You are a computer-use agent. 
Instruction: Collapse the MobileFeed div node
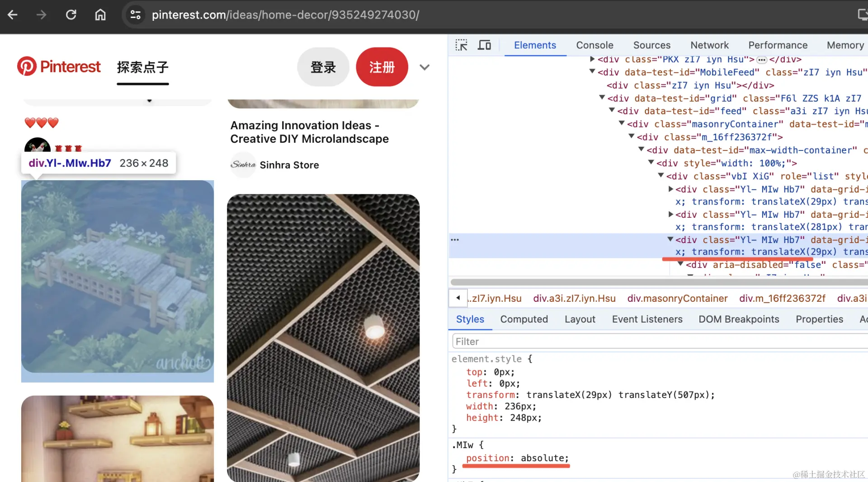pos(592,72)
